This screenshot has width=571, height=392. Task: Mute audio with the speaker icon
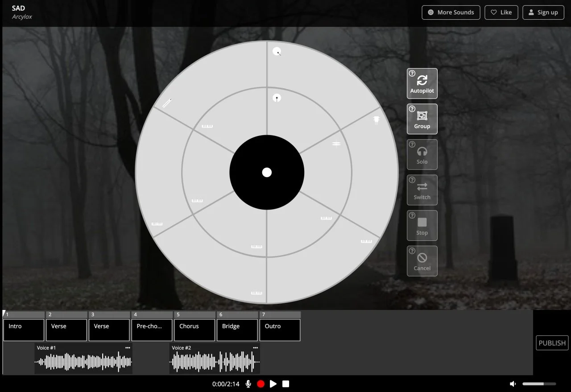(513, 384)
